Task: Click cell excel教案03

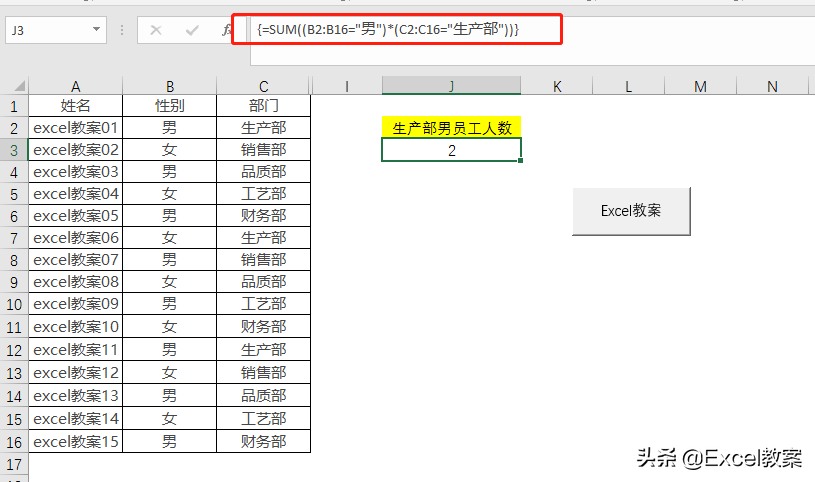Action: (x=75, y=172)
